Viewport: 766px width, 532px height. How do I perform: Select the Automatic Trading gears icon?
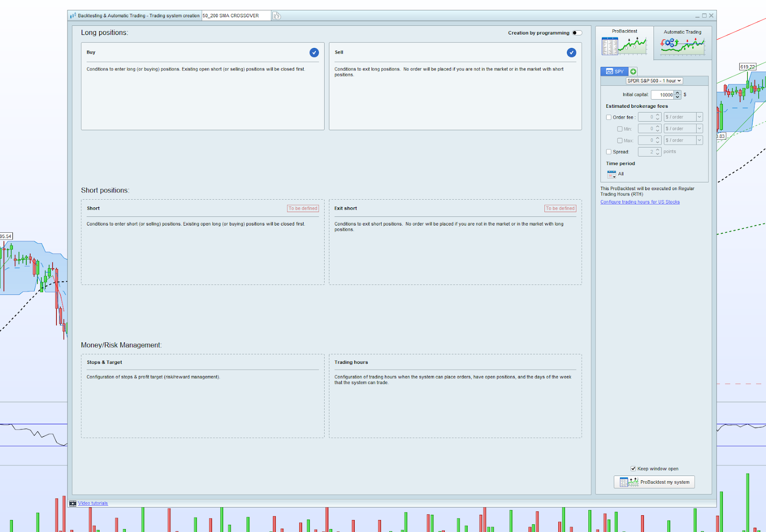click(683, 46)
